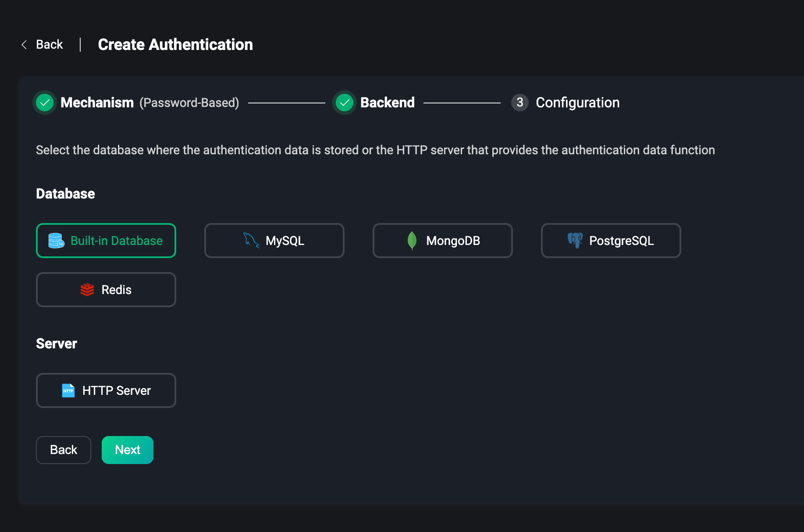804x532 pixels.
Task: Click the Back link text in header
Action: [50, 45]
